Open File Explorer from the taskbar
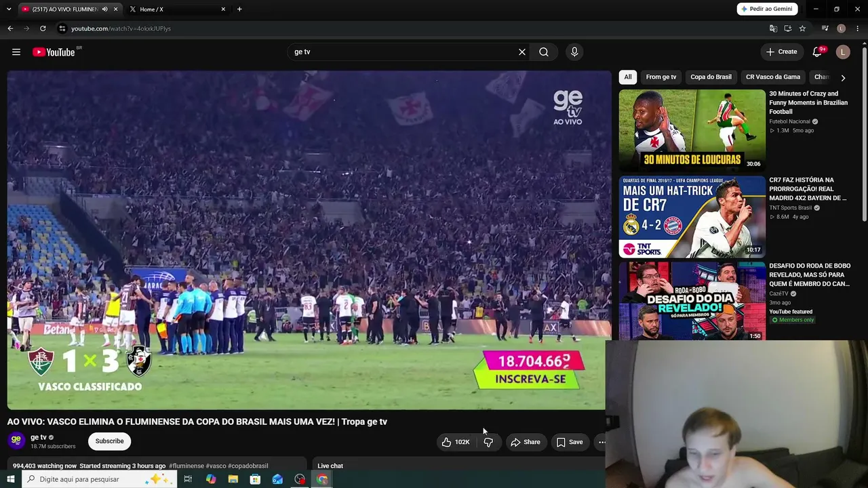This screenshot has width=868, height=488. tap(233, 479)
